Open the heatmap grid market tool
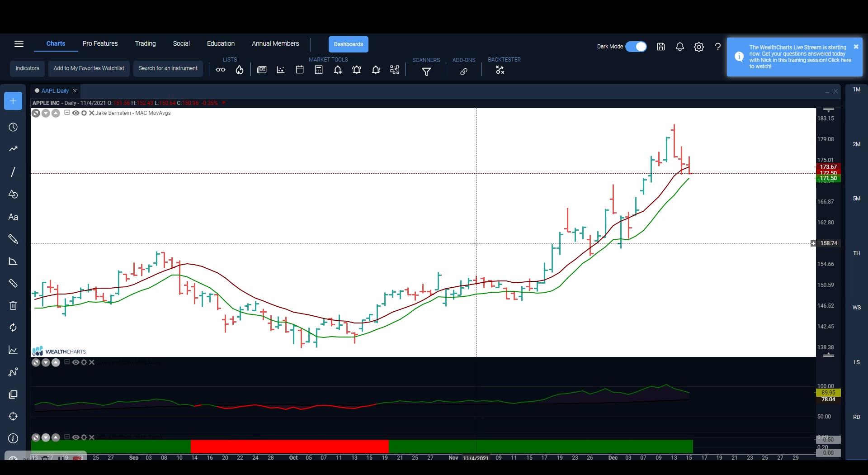This screenshot has height=475, width=868. click(395, 70)
